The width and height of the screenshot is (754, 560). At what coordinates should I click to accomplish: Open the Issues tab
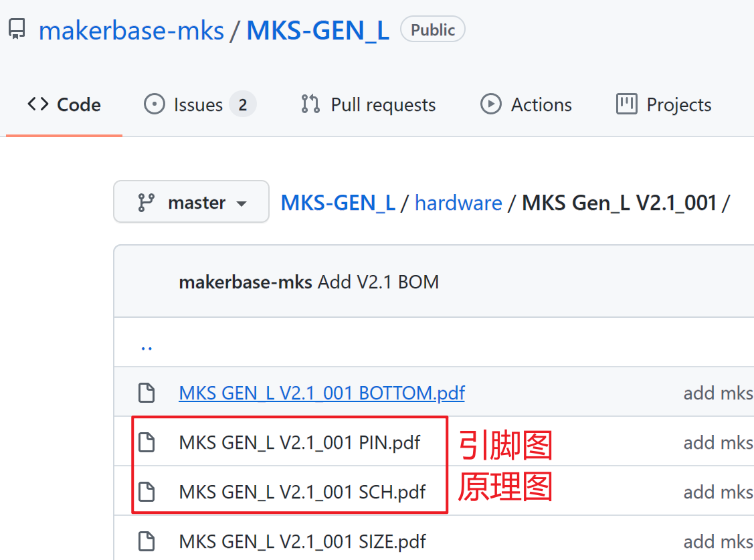click(x=199, y=104)
